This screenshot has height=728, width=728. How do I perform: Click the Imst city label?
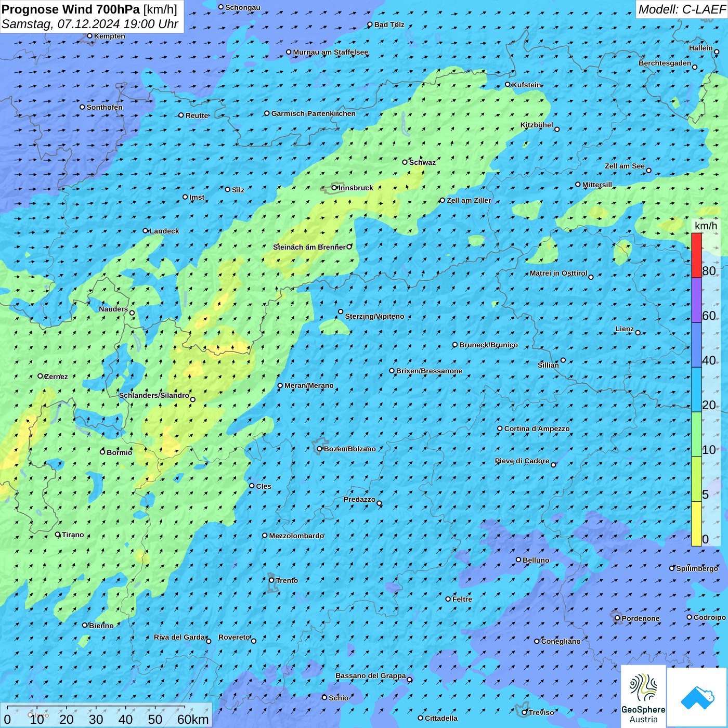click(197, 197)
